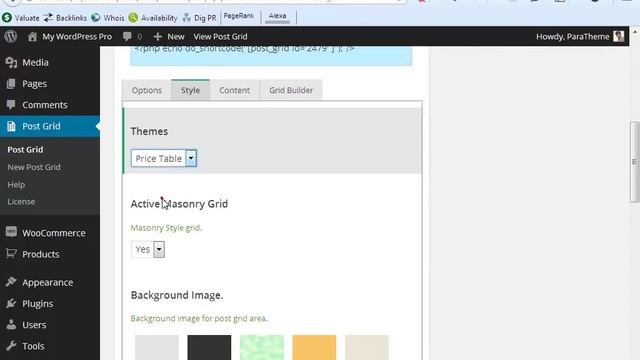Click the Backlinks toolbar label
Image resolution: width=640 pixels, height=360 pixels.
tap(71, 18)
